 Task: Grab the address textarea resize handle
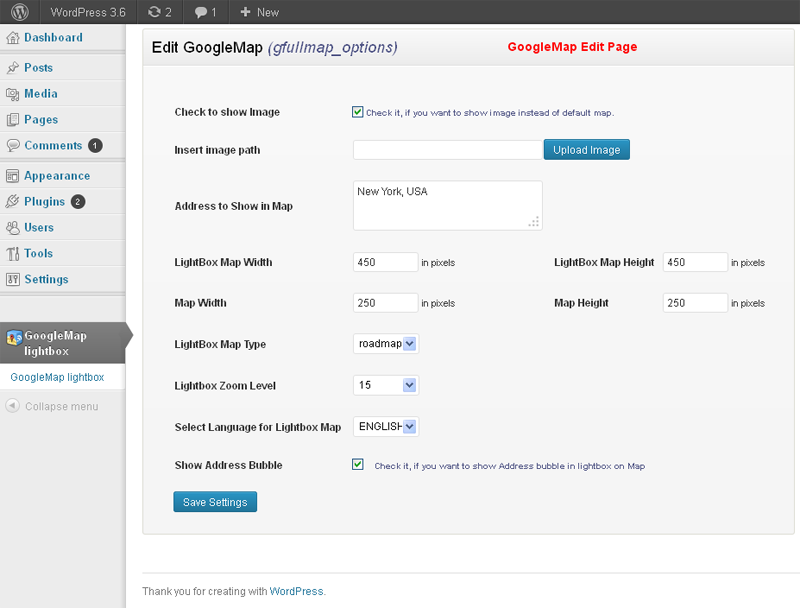pyautogui.click(x=534, y=222)
